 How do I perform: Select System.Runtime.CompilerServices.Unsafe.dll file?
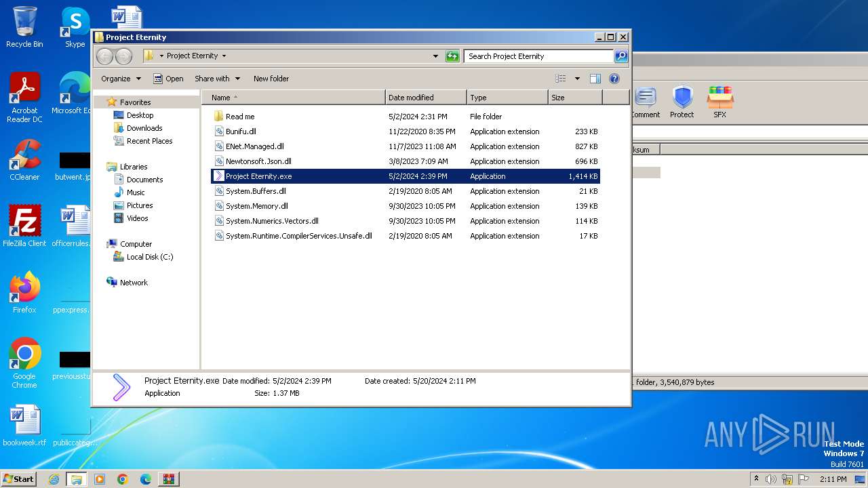[x=406, y=236]
